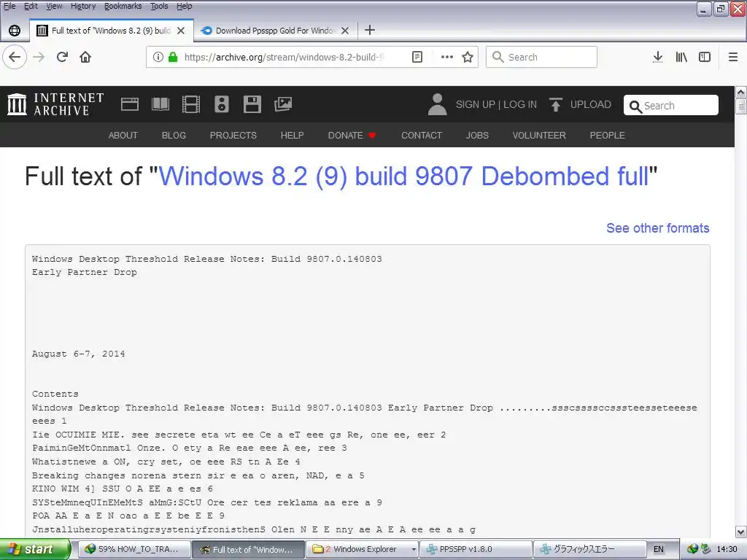Open the Windows start menu
This screenshot has width=747, height=560.
pyautogui.click(x=35, y=549)
